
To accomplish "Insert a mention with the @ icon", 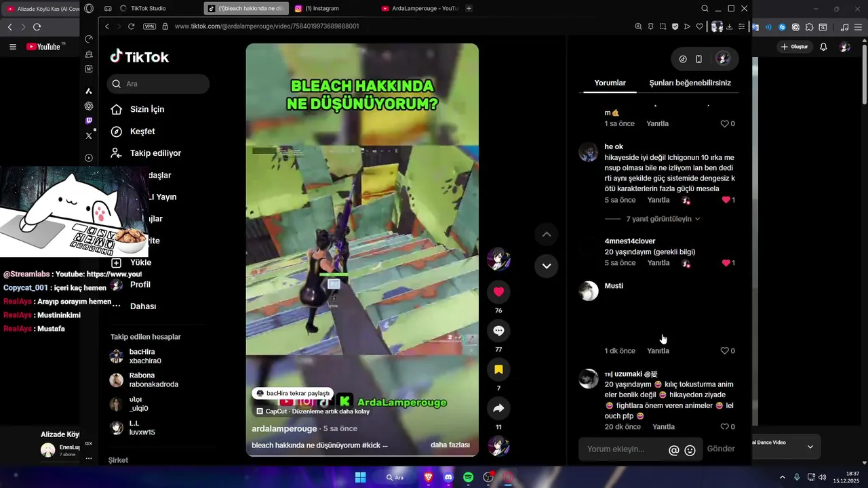I will pos(673,450).
